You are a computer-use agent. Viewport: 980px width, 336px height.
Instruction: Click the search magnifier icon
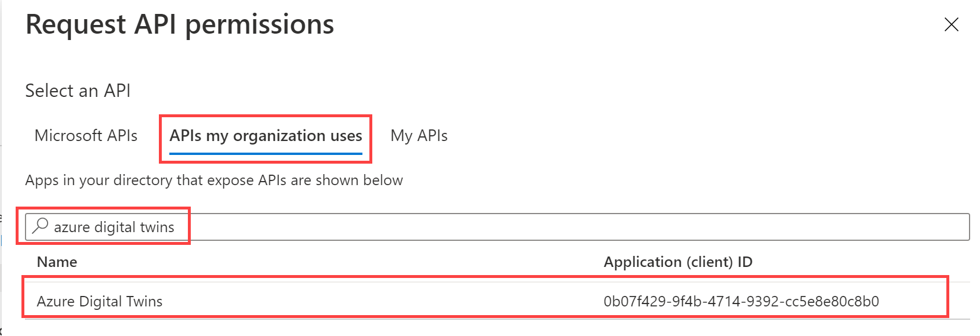pyautogui.click(x=40, y=226)
